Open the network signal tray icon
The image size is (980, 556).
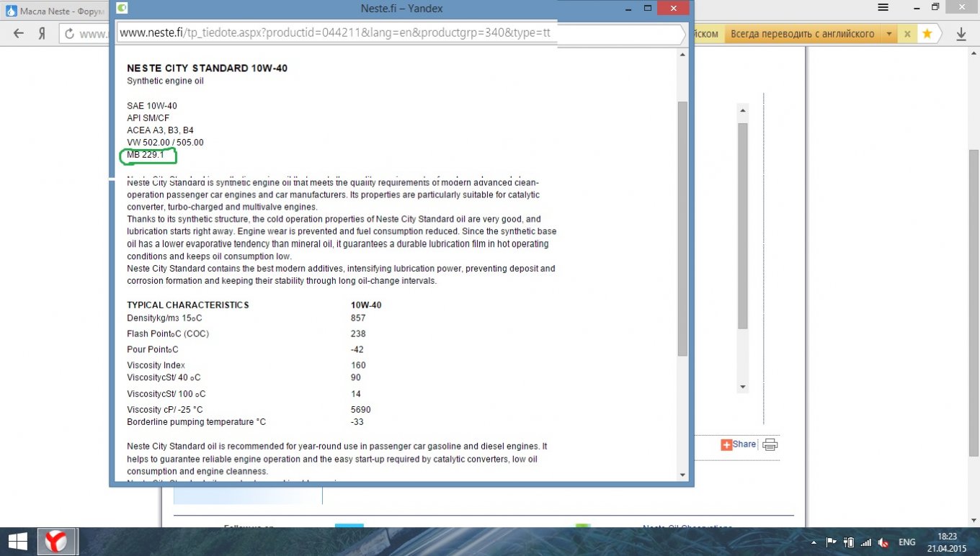tap(866, 542)
